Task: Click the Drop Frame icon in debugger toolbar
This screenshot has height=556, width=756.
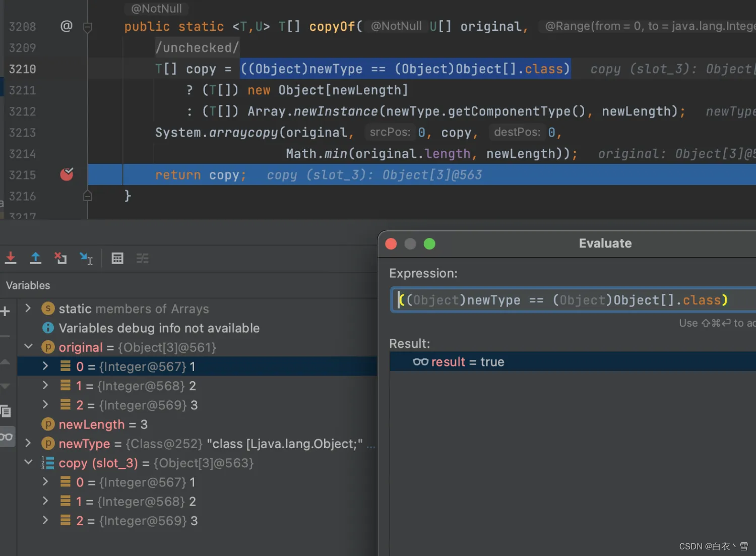Action: (x=60, y=258)
